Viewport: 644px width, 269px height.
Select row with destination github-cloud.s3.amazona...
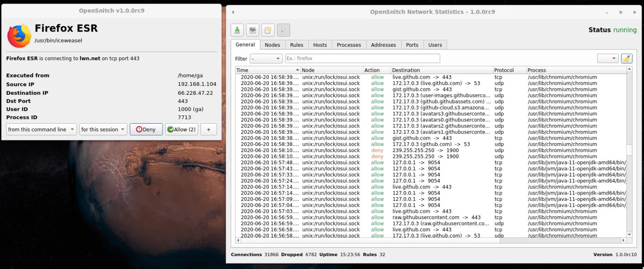(x=431, y=108)
